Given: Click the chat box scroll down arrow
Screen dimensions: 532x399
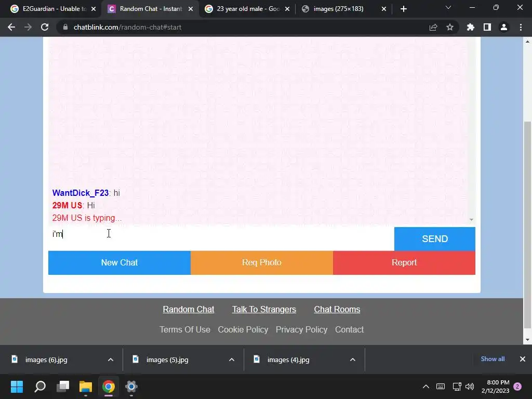Looking at the screenshot, I should 471,220.
